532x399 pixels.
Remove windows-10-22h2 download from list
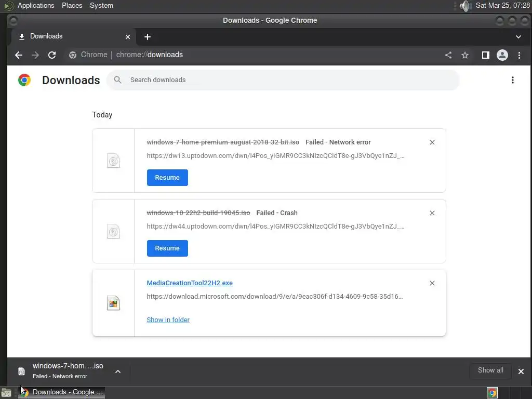432,212
